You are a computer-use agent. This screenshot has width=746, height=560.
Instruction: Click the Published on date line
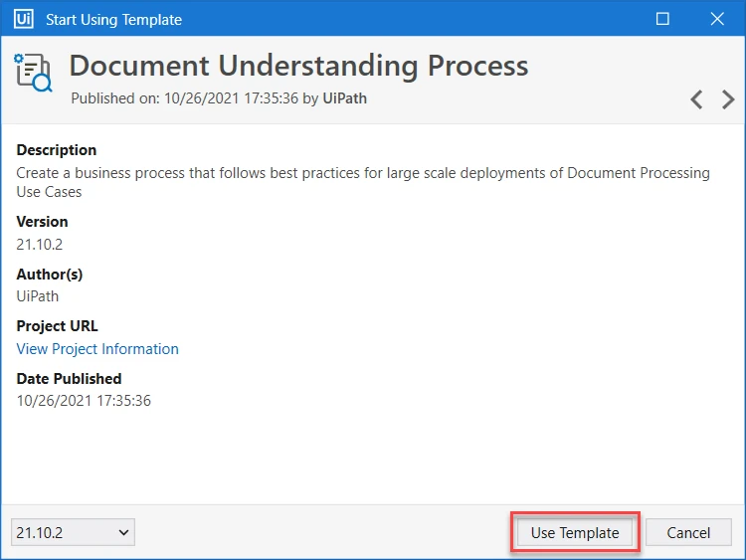click(x=219, y=98)
